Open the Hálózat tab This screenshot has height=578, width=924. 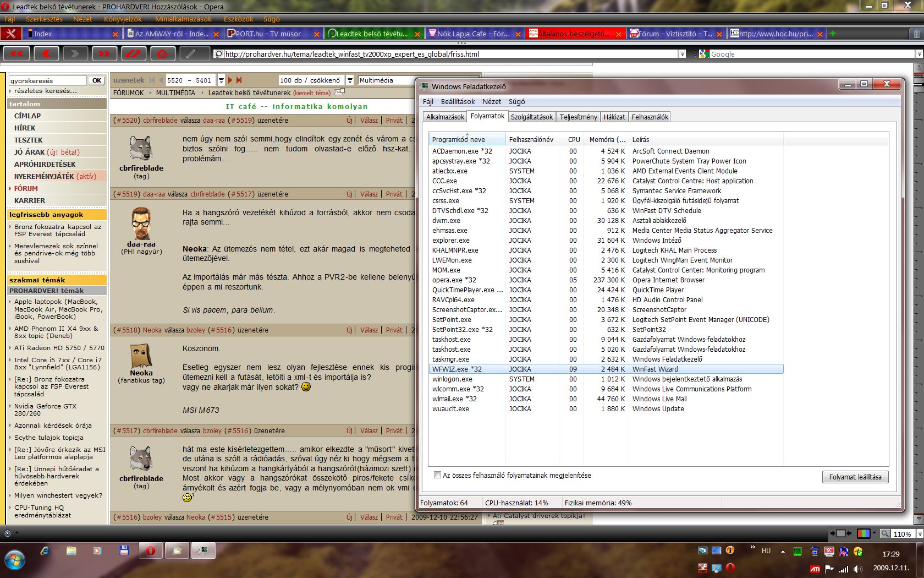(614, 117)
